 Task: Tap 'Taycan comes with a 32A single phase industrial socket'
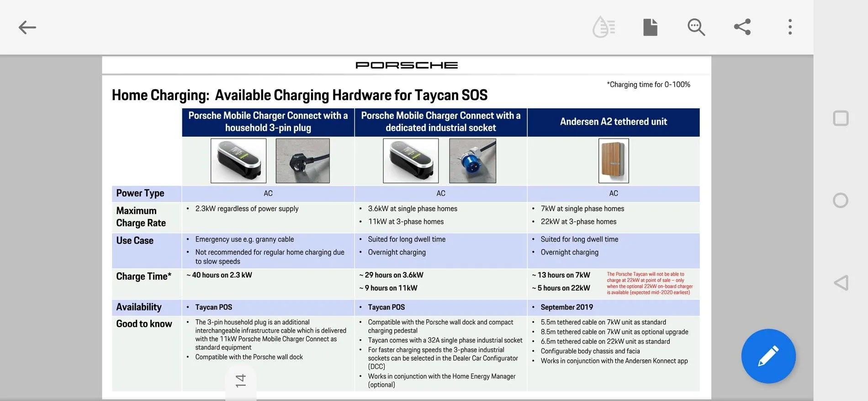point(445,340)
